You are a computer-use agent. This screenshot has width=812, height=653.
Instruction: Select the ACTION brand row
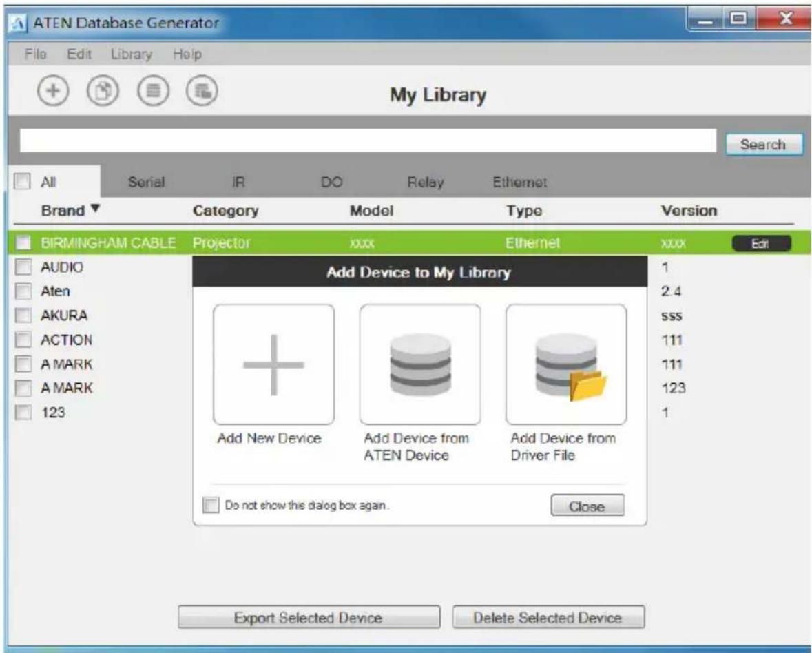point(66,340)
